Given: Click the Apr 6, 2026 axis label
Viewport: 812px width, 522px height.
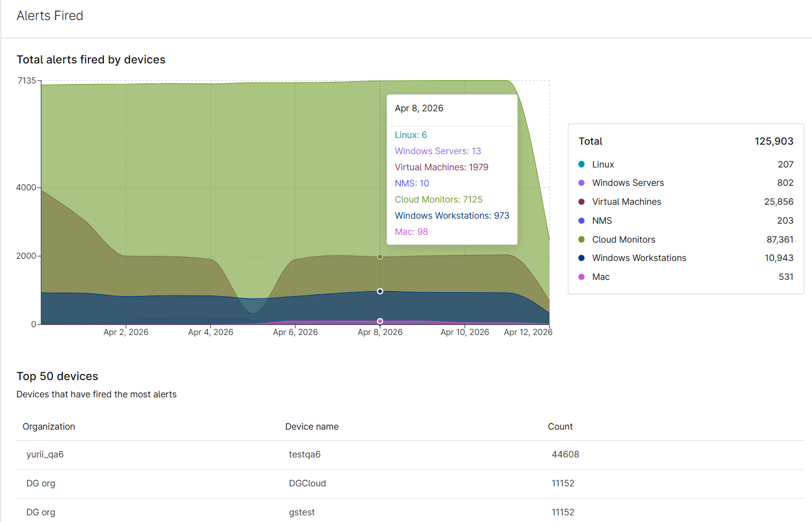Looking at the screenshot, I should [x=295, y=332].
